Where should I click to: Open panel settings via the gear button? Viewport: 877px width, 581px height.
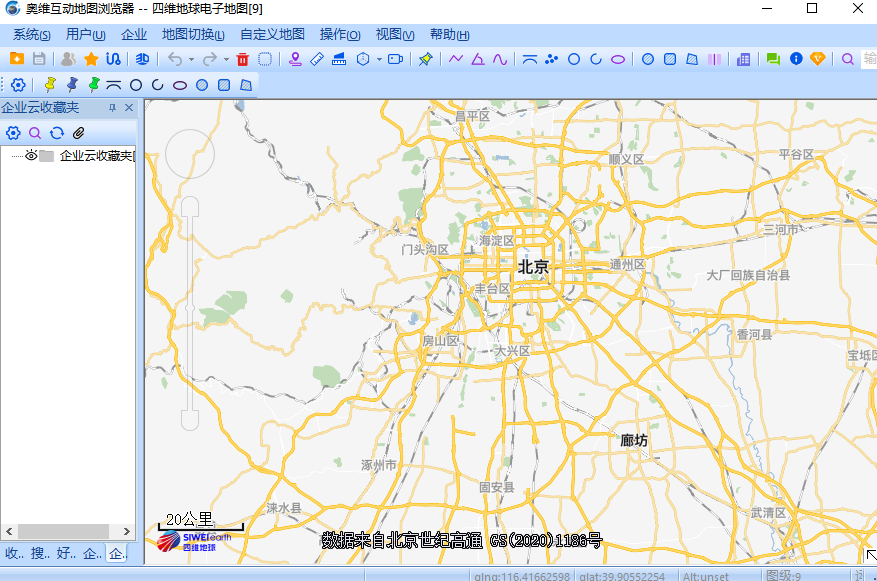click(x=13, y=133)
